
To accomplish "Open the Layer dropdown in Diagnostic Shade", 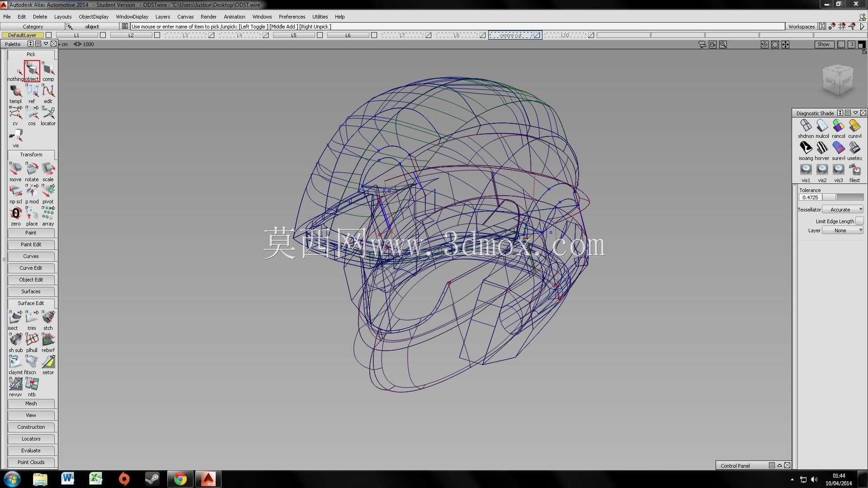I will click(x=843, y=230).
